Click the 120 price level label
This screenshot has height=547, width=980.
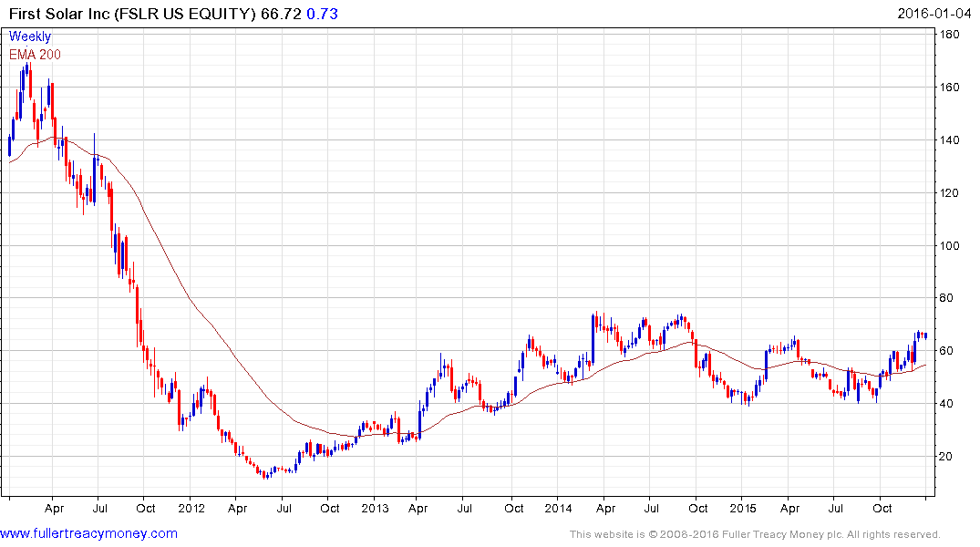(949, 193)
